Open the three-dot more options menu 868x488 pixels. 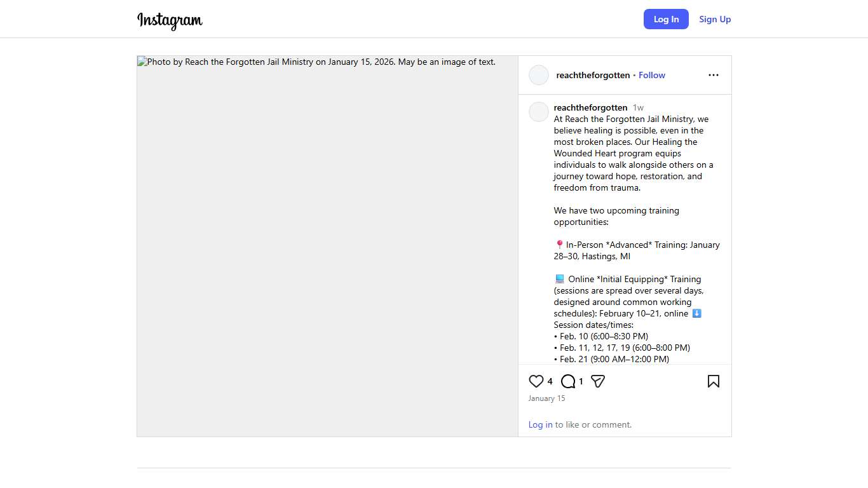click(x=713, y=75)
